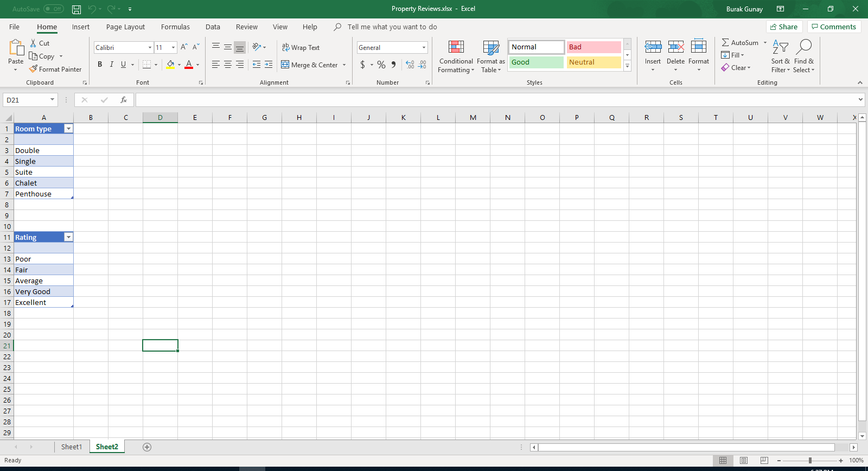Open the Page Layout tab
The image size is (868, 471).
pos(125,27)
